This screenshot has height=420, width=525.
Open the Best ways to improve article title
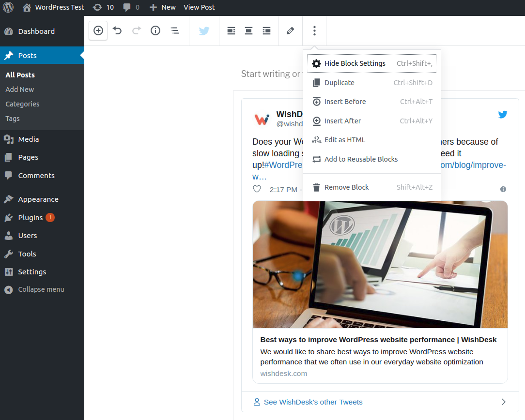point(378,340)
